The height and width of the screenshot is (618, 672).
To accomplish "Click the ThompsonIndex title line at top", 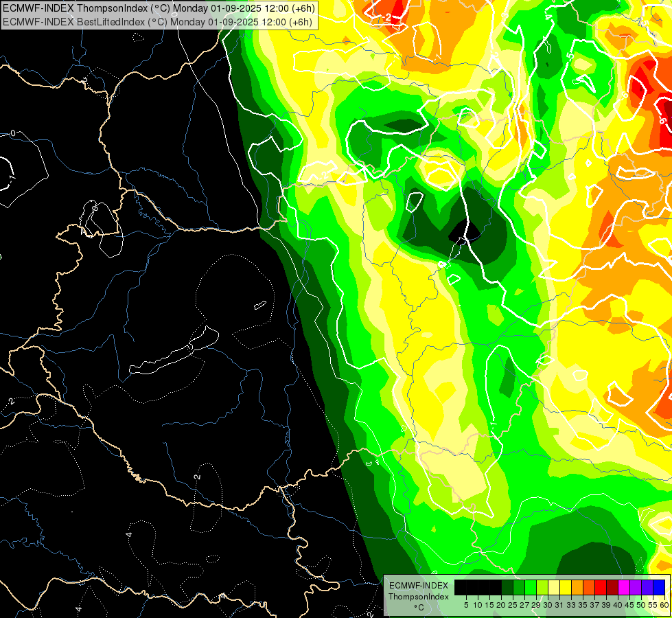I will (159, 8).
